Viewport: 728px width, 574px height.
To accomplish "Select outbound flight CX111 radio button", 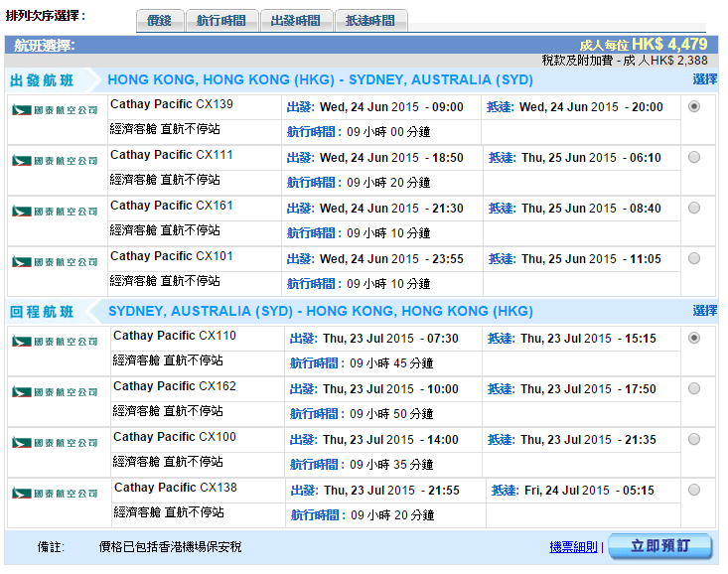I will [x=693, y=157].
